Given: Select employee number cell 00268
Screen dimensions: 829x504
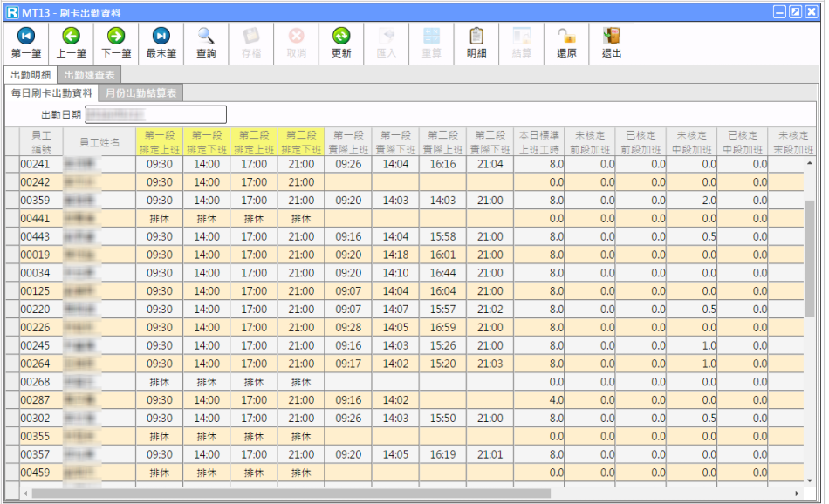Looking at the screenshot, I should (41, 382).
